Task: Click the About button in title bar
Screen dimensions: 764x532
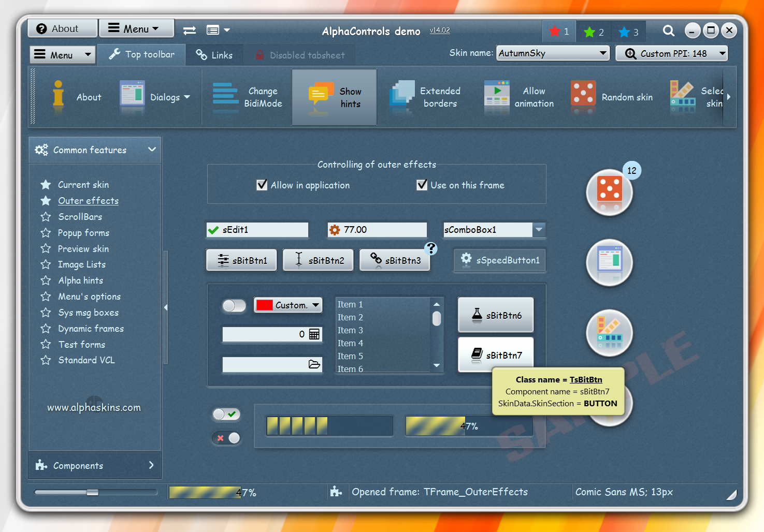Action: tap(62, 28)
